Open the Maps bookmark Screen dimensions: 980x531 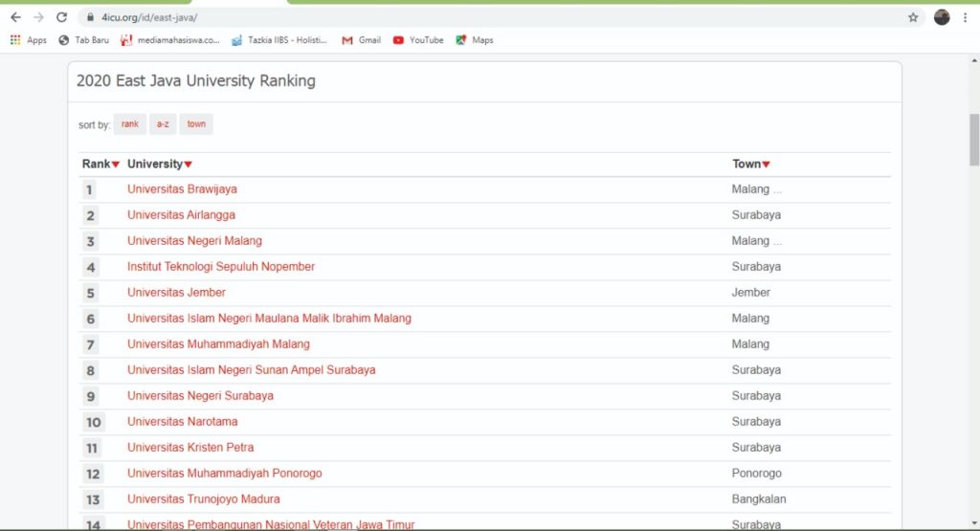point(475,40)
